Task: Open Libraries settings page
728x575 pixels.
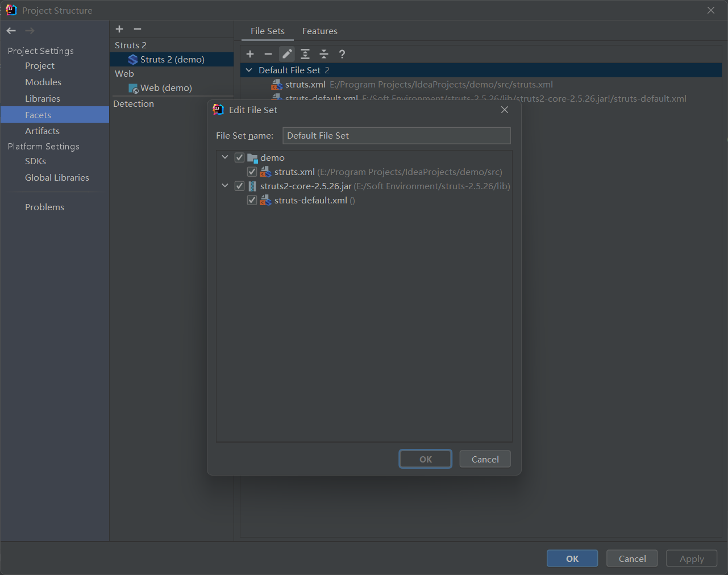Action: click(x=43, y=99)
